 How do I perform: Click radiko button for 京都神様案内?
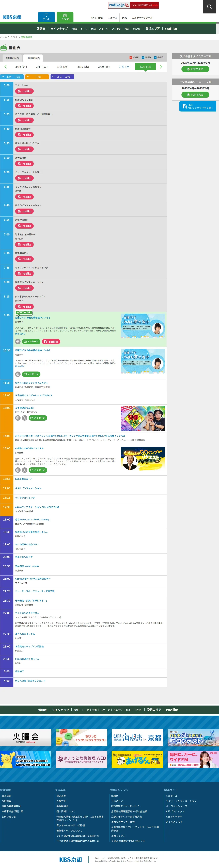pyautogui.click(x=24, y=226)
